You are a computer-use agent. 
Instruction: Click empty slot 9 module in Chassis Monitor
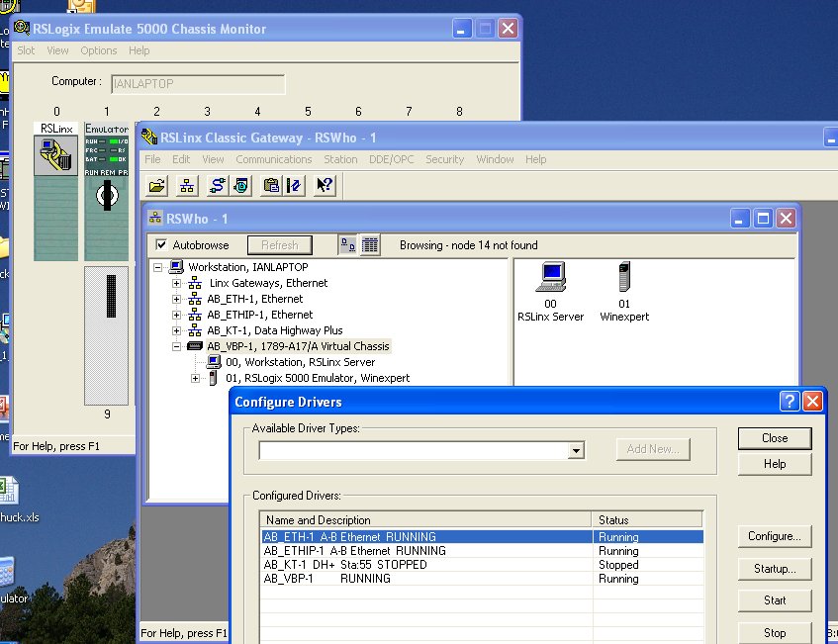tap(106, 335)
